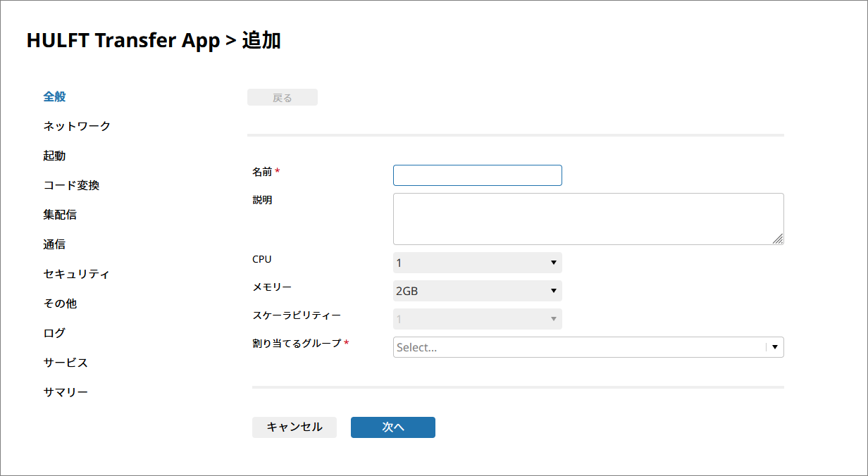
Task: Select the 全般 tab
Action: 54,96
